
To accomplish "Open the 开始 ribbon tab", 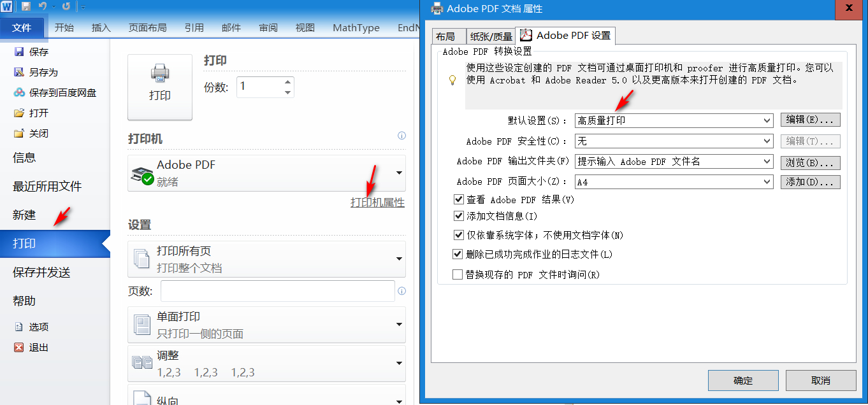I will coord(64,27).
